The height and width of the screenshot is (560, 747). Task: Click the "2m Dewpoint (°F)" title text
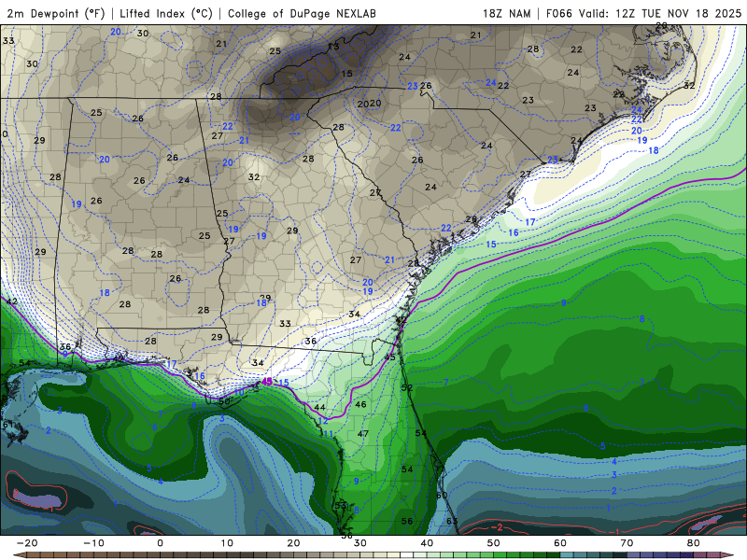click(x=56, y=13)
